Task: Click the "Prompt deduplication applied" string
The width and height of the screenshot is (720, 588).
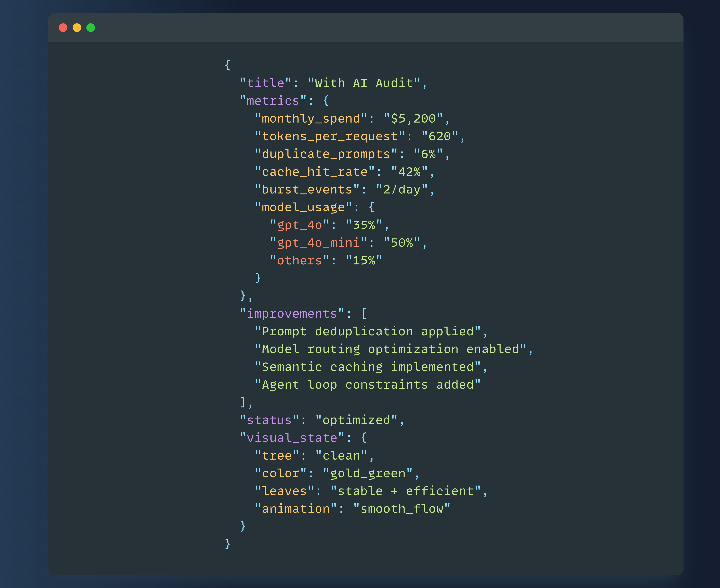Action: coord(368,331)
